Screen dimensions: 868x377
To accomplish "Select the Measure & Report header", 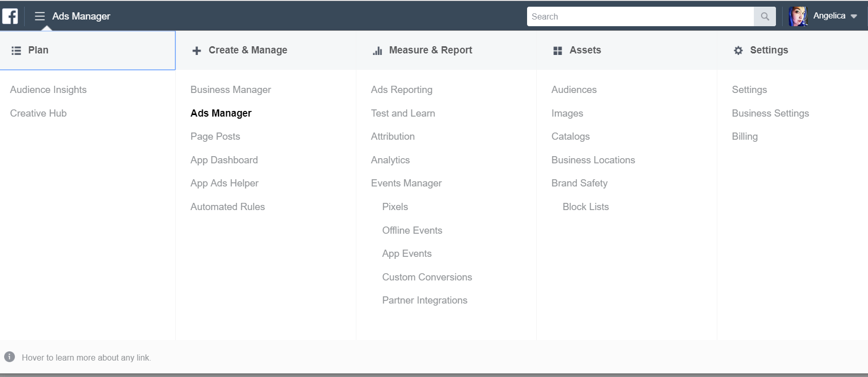I will pos(446,50).
